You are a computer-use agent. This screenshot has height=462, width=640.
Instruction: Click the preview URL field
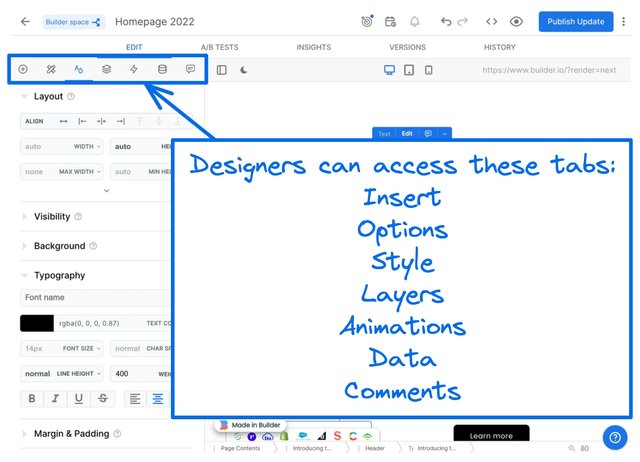tap(549, 70)
